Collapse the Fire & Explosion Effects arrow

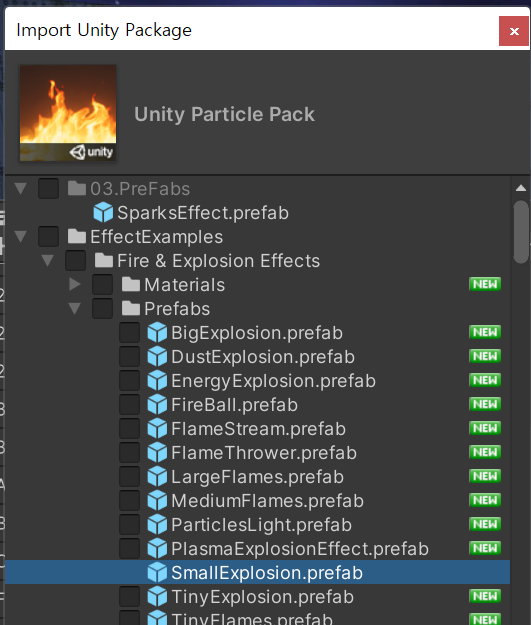click(x=48, y=260)
